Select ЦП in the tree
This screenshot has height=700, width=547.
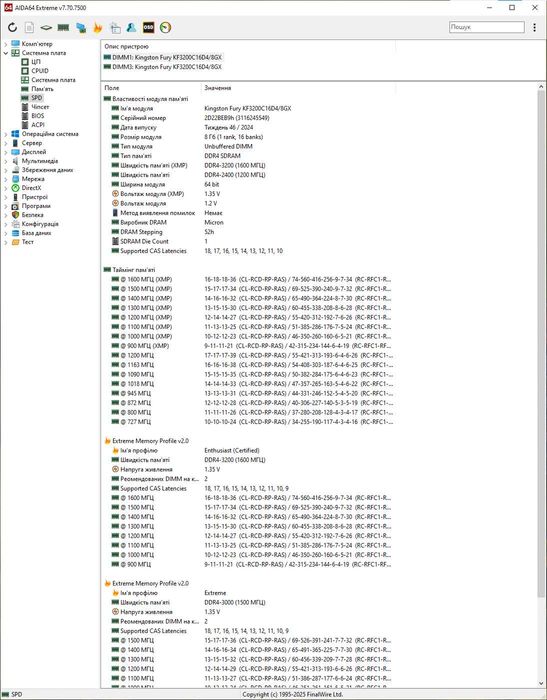pos(36,62)
